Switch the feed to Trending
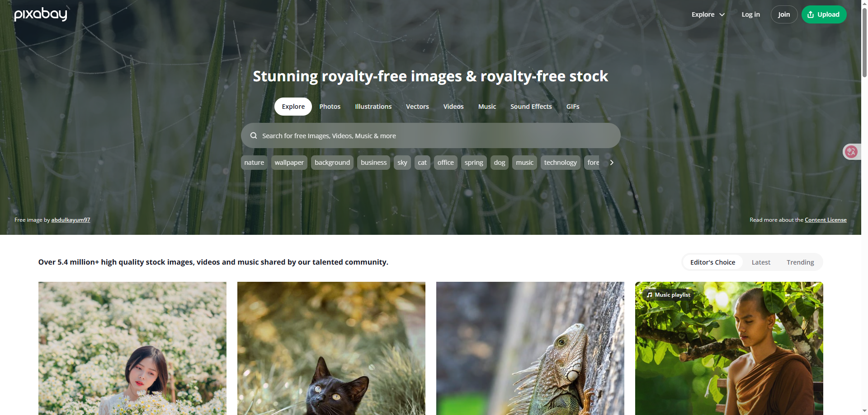This screenshot has width=868, height=415. [x=800, y=262]
